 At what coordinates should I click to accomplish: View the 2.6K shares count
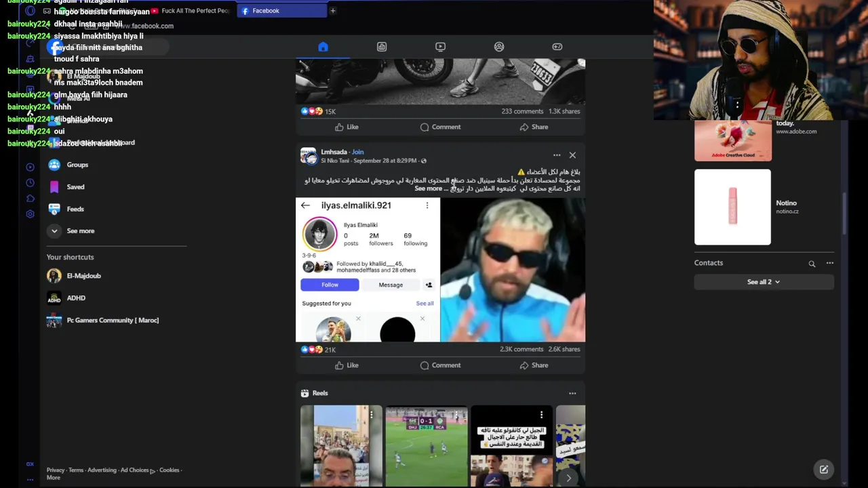pos(564,349)
